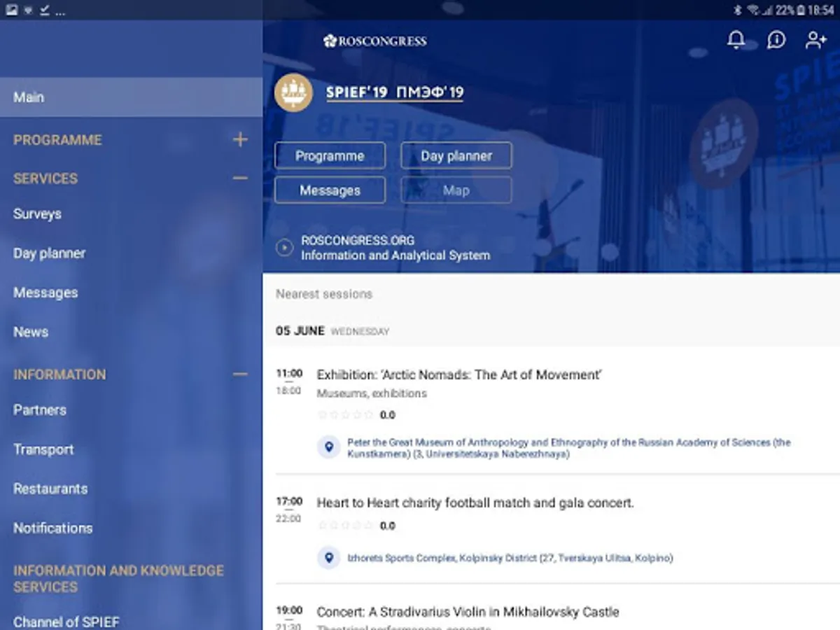The width and height of the screenshot is (840, 630).
Task: Open the info chat bubble icon
Action: pyautogui.click(x=776, y=40)
